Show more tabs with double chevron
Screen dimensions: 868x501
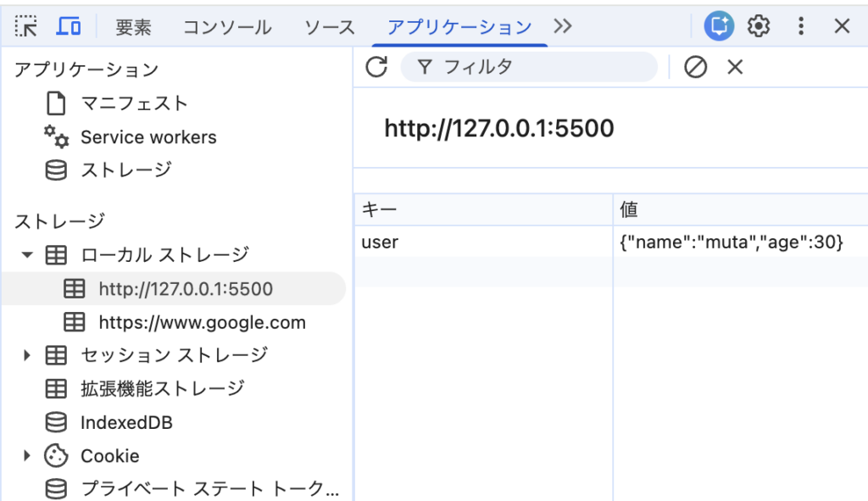coord(562,26)
